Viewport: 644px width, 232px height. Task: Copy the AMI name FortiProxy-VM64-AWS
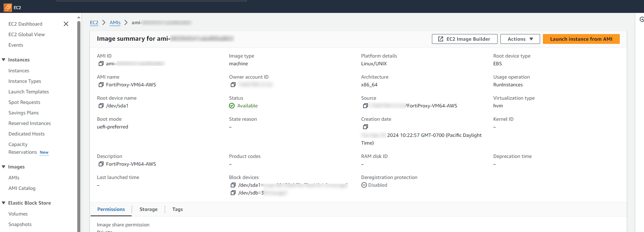tap(101, 85)
